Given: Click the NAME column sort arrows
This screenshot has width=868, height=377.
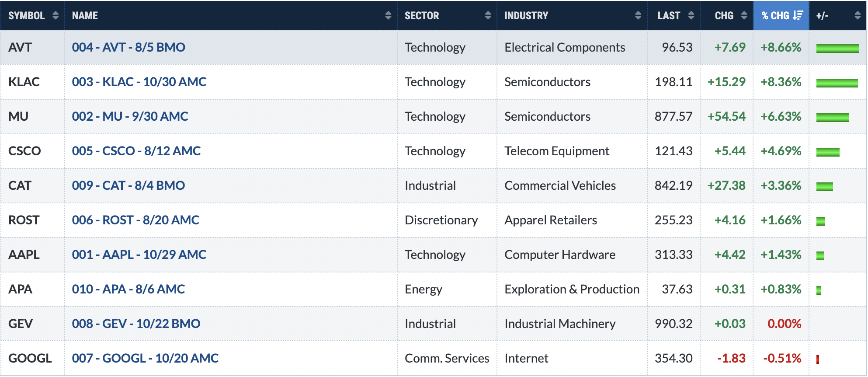Looking at the screenshot, I should coord(388,16).
